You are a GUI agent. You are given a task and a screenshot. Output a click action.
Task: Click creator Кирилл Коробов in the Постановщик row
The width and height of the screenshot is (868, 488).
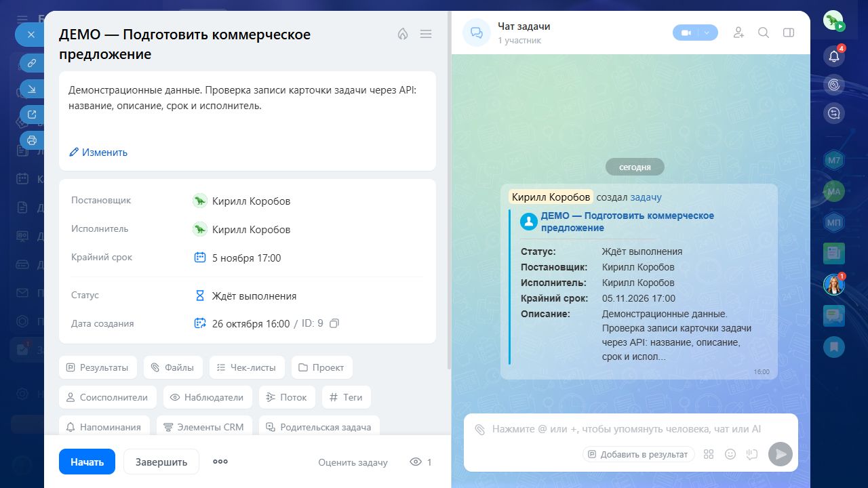click(242, 201)
